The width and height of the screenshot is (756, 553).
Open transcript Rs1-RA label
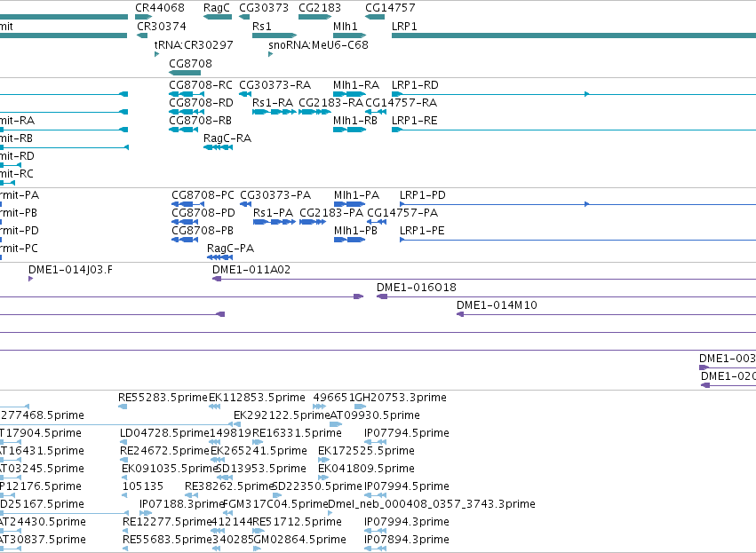coord(273,103)
